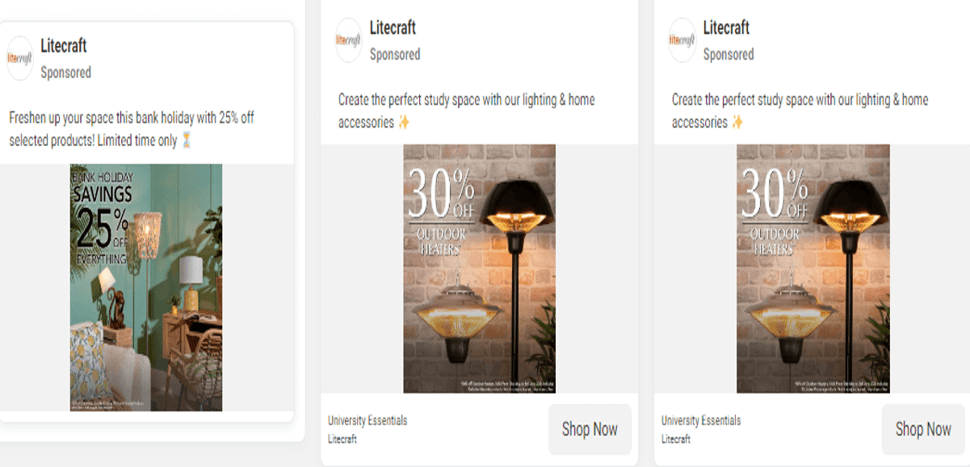Open the rightmost ad's 30% off outdoor heaters image
The image size is (970, 467).
click(812, 268)
